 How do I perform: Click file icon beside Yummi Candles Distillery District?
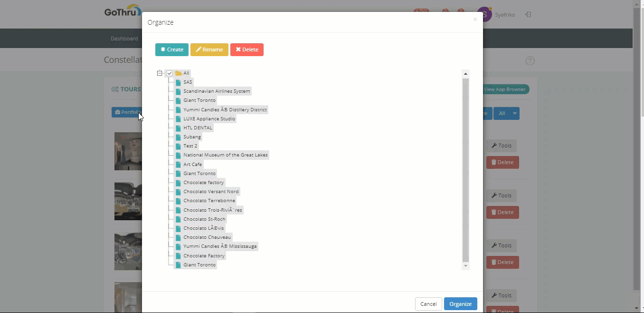(178, 110)
